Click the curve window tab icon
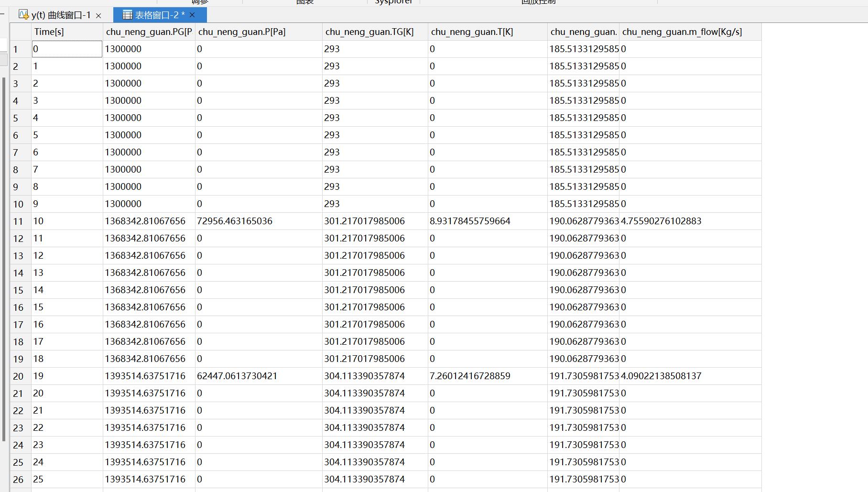The height and width of the screenshot is (492, 868). pyautogui.click(x=23, y=15)
